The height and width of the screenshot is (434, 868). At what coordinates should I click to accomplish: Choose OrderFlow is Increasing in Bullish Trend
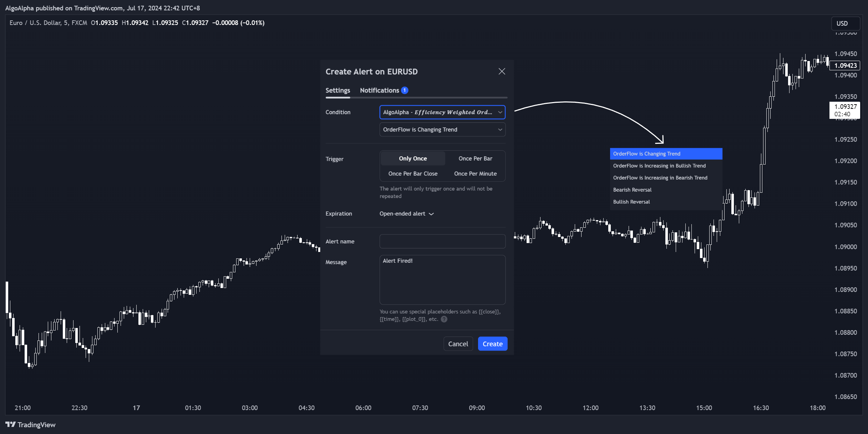[666, 166]
